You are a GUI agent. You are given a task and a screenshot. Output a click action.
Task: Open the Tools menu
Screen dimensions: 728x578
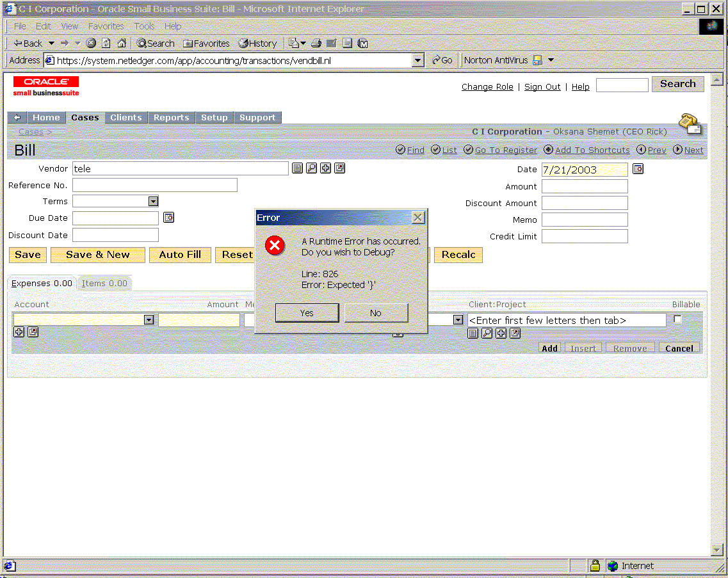pyautogui.click(x=145, y=26)
